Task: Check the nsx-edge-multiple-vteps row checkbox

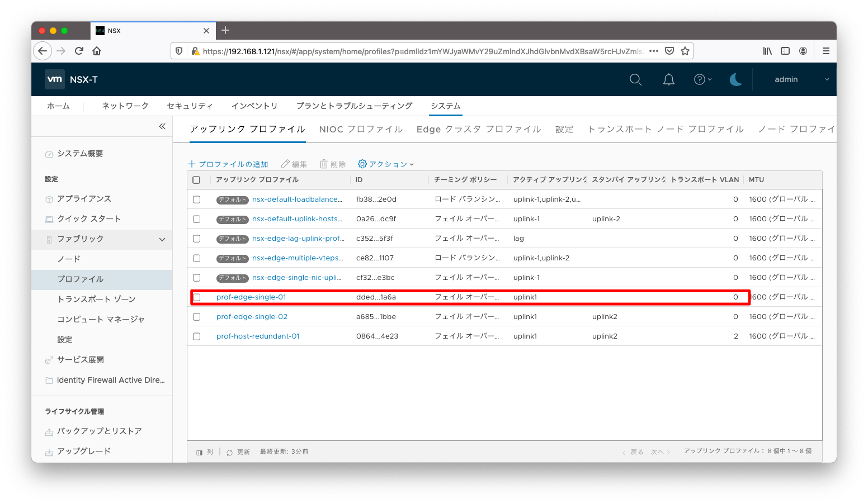Action: [196, 258]
